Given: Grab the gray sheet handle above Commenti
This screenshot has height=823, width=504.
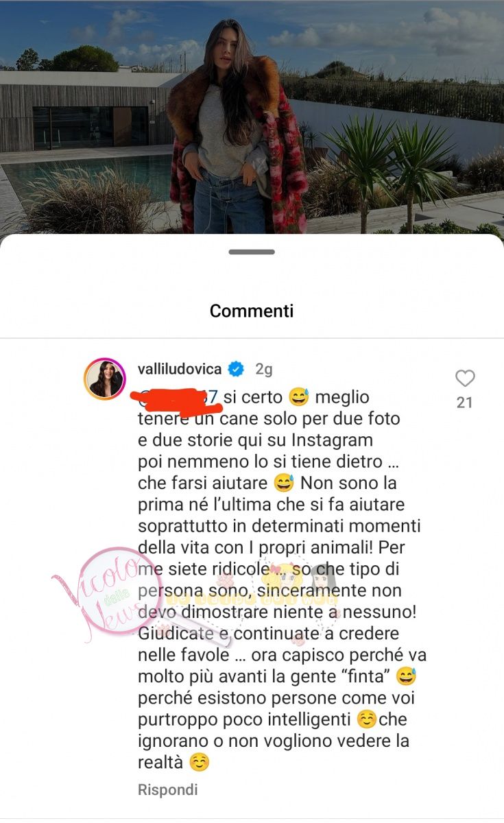Looking at the screenshot, I should (x=252, y=252).
